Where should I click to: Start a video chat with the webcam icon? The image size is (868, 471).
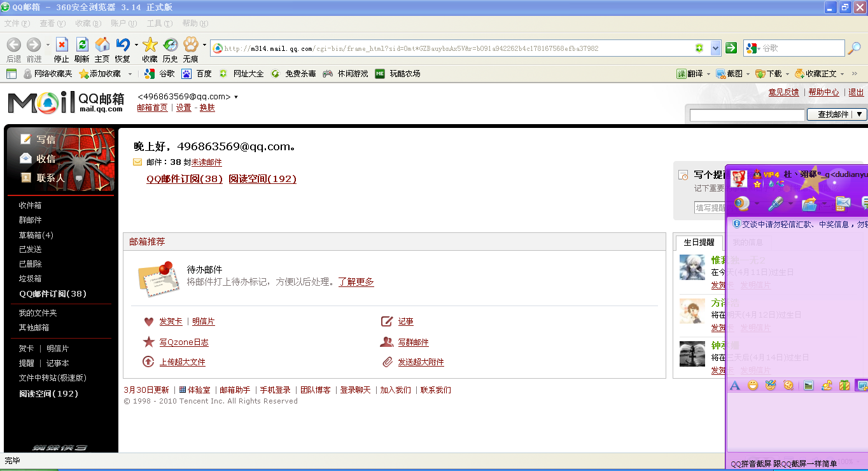point(743,204)
